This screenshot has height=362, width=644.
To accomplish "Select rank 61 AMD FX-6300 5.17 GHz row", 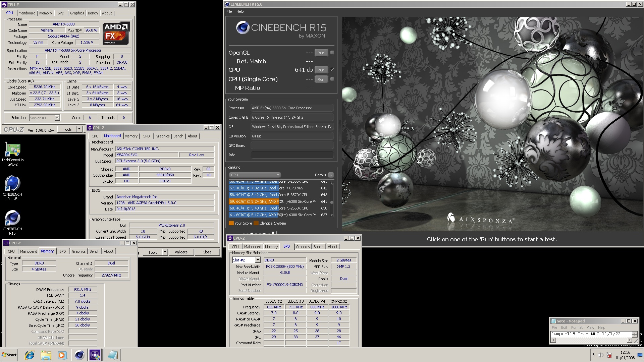I will pos(279,215).
